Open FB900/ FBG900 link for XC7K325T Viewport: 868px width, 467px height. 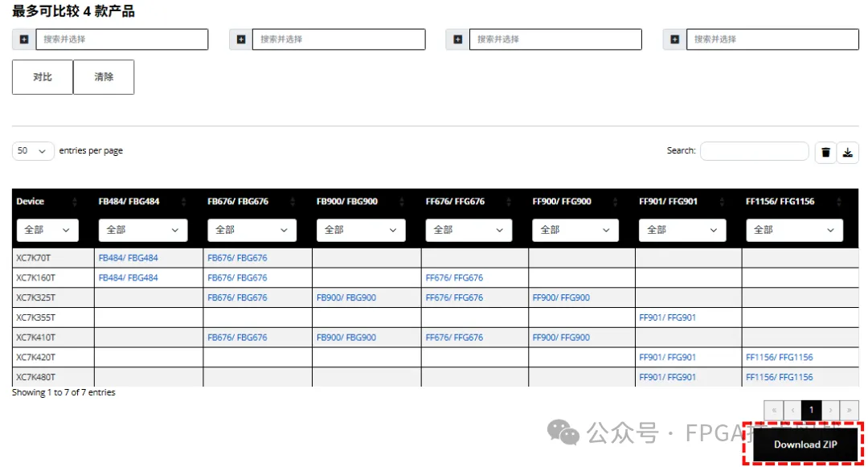[346, 297]
